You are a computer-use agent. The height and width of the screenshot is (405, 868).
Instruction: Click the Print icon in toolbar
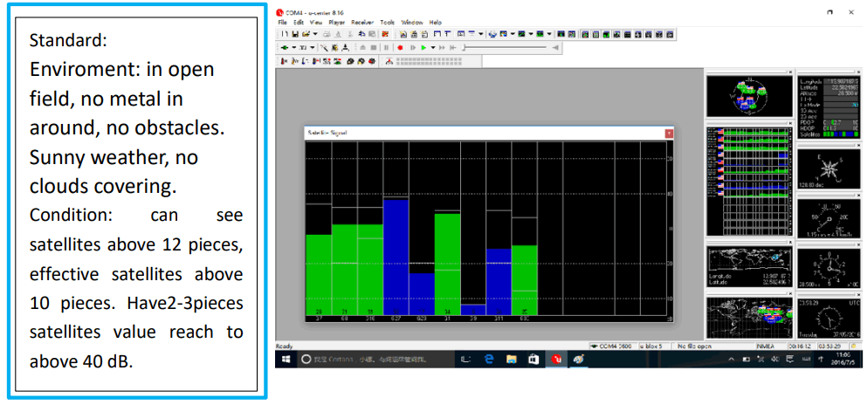pos(327,34)
